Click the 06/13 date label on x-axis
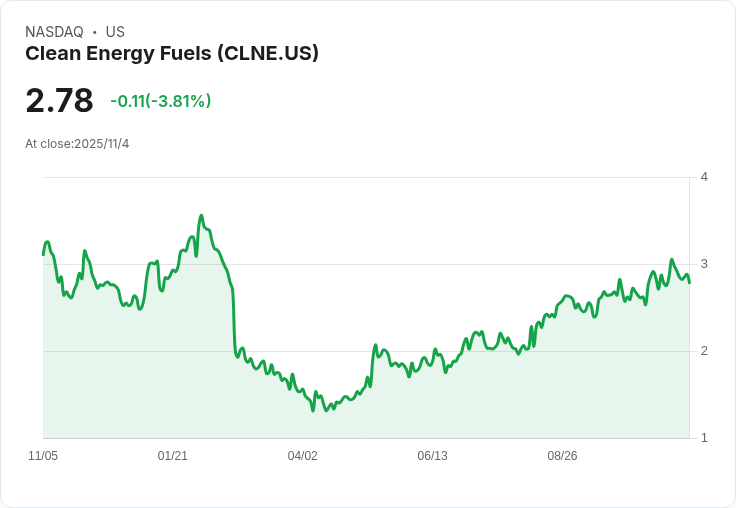Image resolution: width=736 pixels, height=508 pixels. click(432, 456)
